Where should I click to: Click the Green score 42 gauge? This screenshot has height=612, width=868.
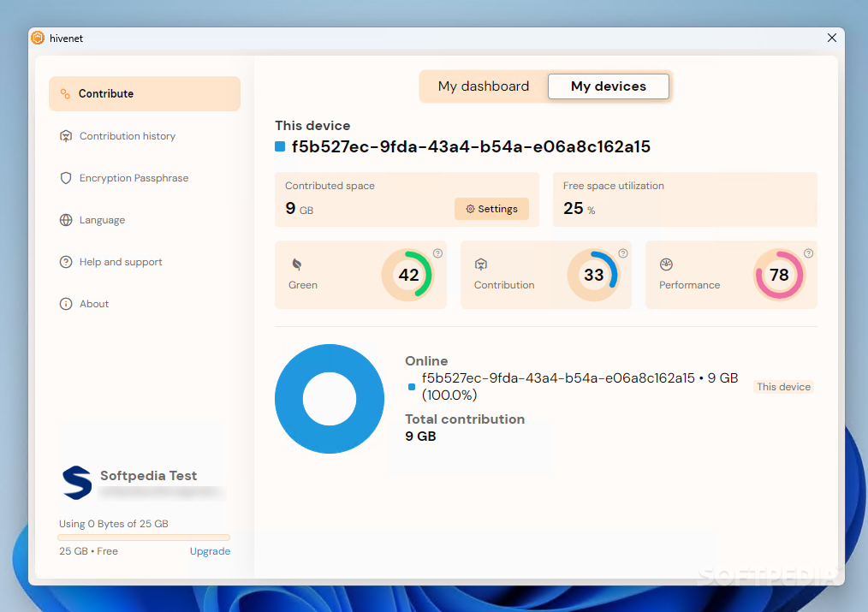(408, 275)
